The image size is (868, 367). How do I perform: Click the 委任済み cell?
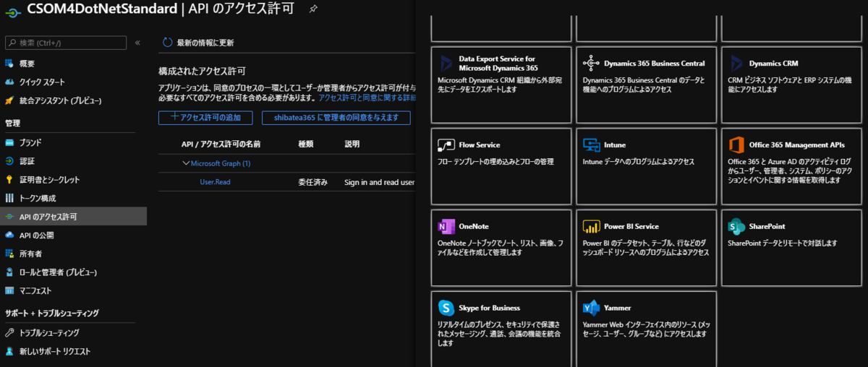click(x=313, y=182)
